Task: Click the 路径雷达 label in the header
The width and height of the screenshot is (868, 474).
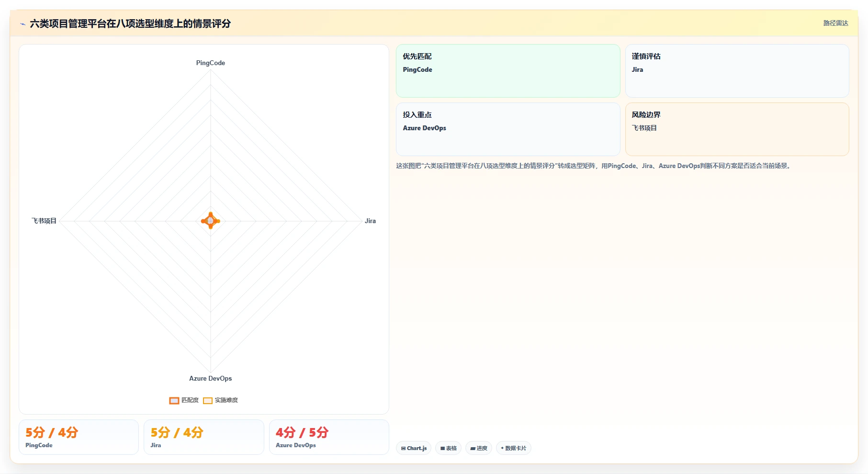Action: (x=835, y=23)
